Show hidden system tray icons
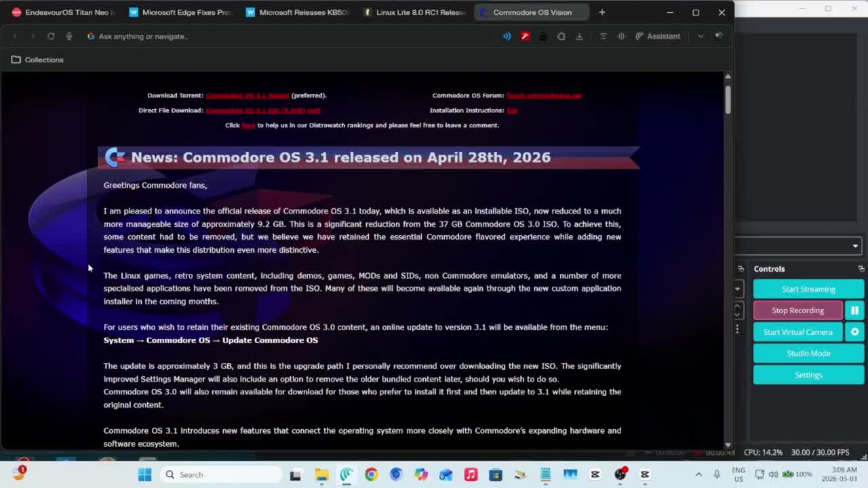The width and height of the screenshot is (868, 488). point(698,474)
